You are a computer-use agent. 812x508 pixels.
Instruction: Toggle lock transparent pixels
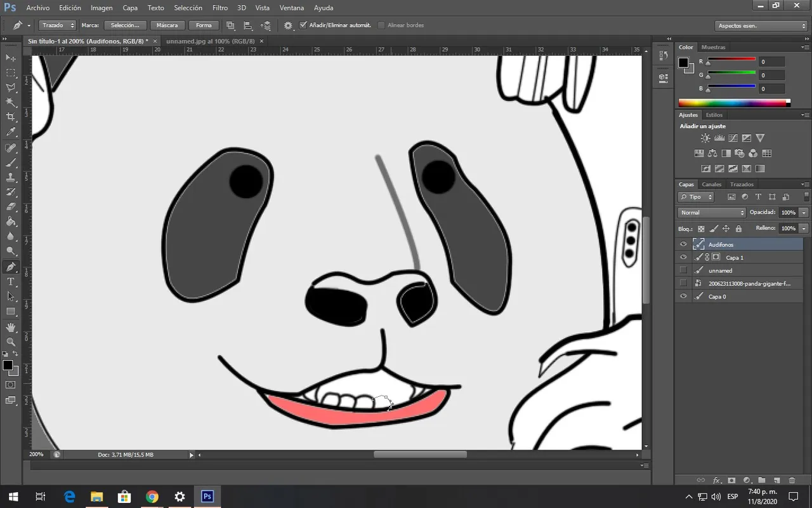click(x=701, y=229)
